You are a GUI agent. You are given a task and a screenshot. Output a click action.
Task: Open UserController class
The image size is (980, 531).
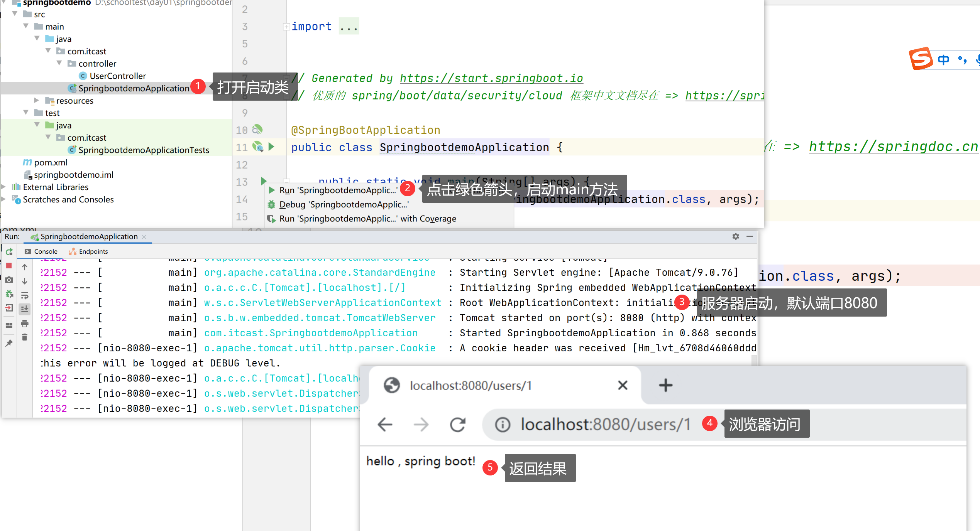112,76
